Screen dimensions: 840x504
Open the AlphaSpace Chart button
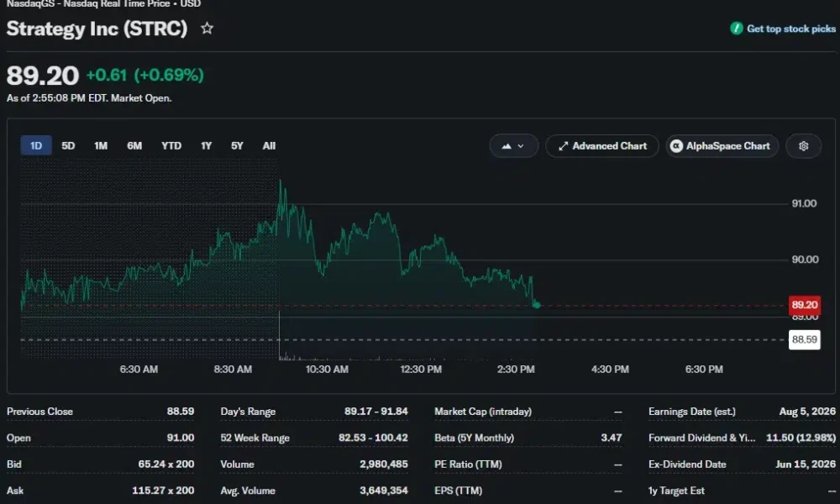722,145
